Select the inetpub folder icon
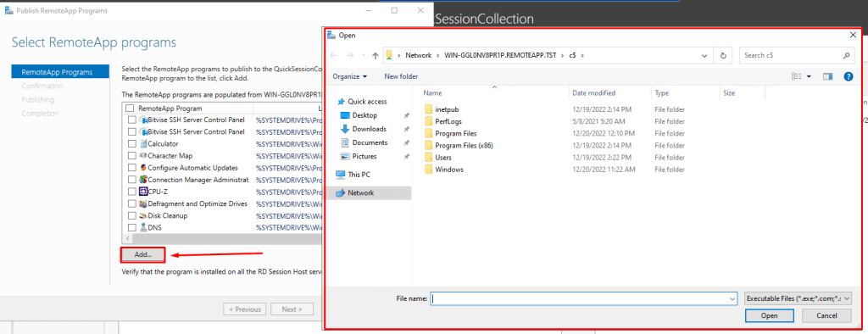This screenshot has height=334, width=868. tap(428, 109)
